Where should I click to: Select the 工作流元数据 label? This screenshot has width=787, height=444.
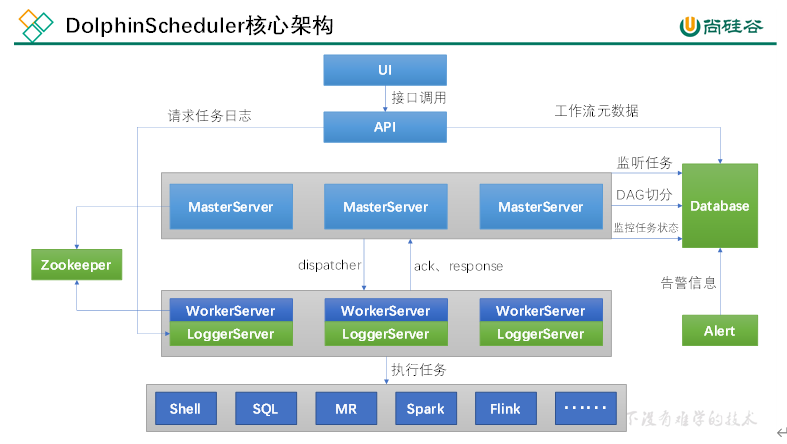pos(596,111)
